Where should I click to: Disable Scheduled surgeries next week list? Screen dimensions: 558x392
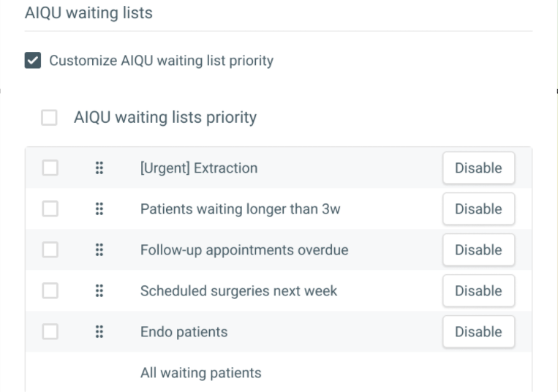coord(478,291)
